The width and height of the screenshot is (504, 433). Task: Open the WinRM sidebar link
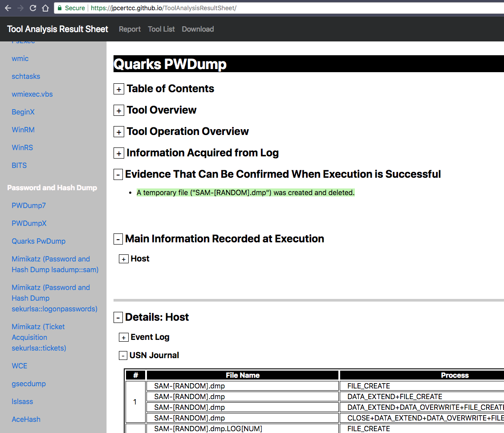point(23,130)
